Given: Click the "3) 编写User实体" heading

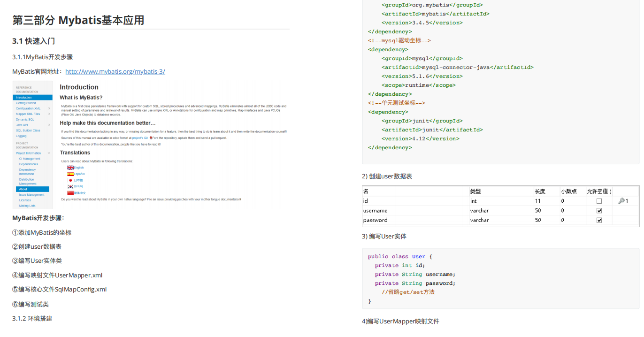Looking at the screenshot, I should pos(384,237).
